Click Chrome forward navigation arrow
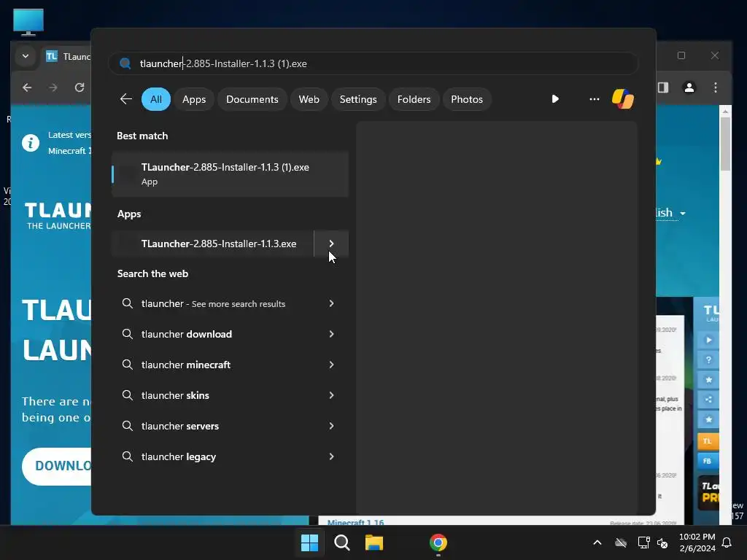 (53, 87)
